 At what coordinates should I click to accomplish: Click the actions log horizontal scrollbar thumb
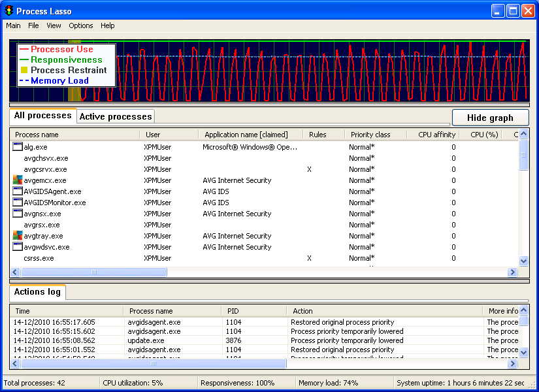pyautogui.click(x=154, y=363)
